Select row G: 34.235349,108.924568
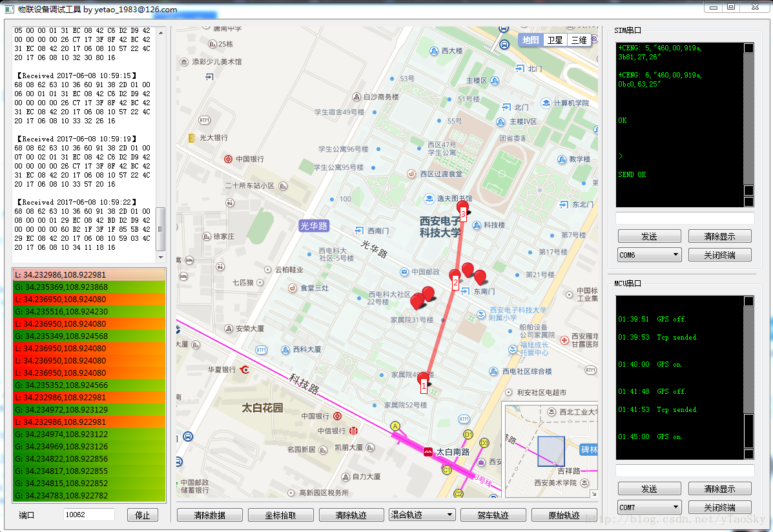 (x=89, y=336)
